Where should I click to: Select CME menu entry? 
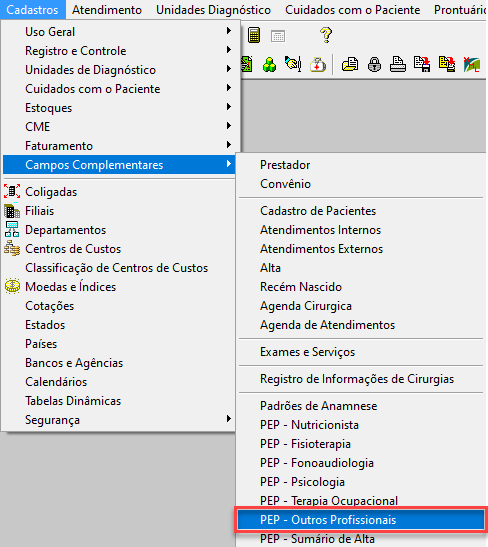[x=119, y=127]
